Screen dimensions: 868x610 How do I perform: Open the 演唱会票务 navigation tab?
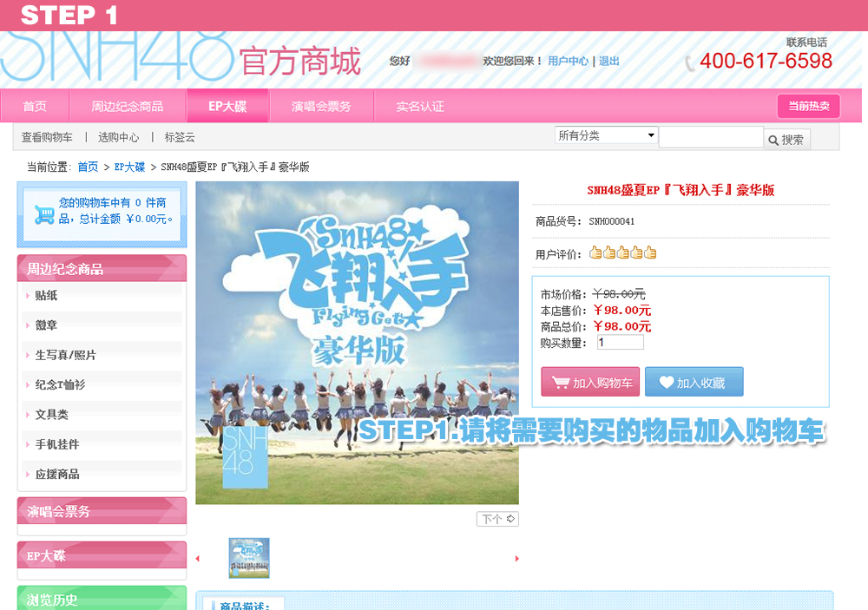(x=321, y=106)
